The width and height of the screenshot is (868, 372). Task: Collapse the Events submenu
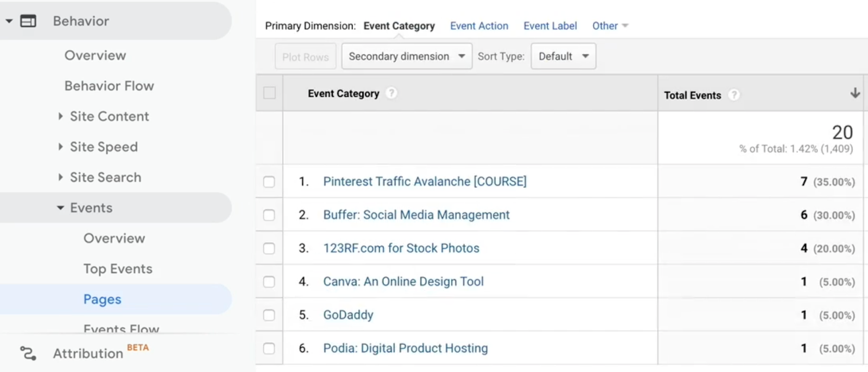pos(60,208)
